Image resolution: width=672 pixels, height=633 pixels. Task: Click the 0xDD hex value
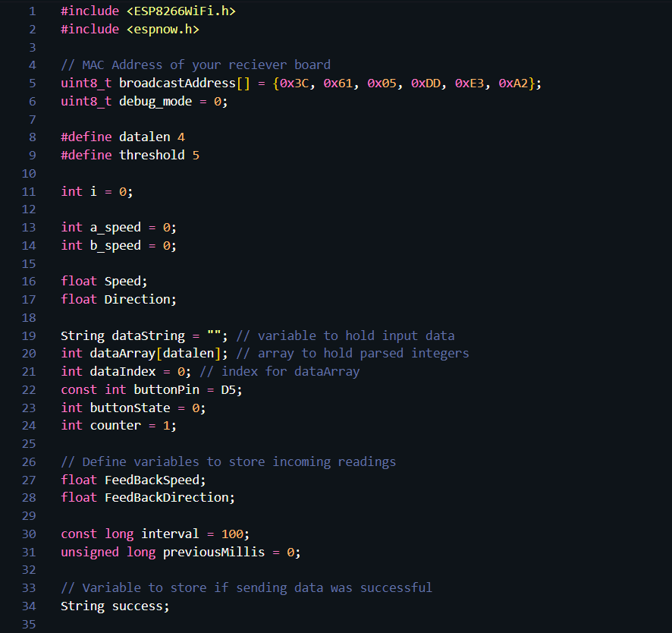click(425, 83)
